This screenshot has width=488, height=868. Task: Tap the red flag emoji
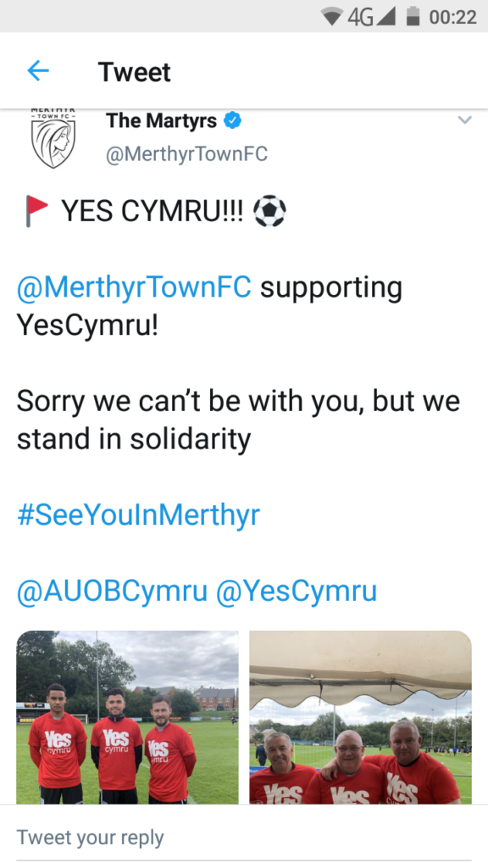36,211
